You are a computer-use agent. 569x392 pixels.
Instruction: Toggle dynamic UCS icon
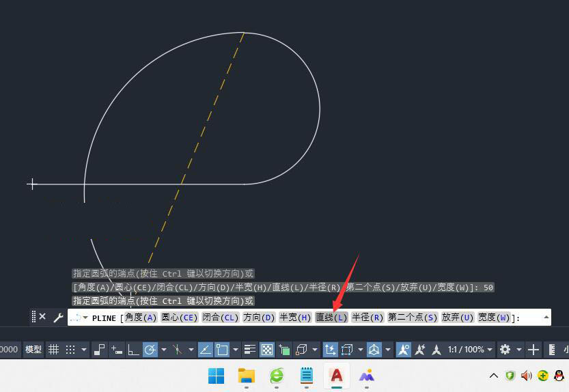pos(330,350)
